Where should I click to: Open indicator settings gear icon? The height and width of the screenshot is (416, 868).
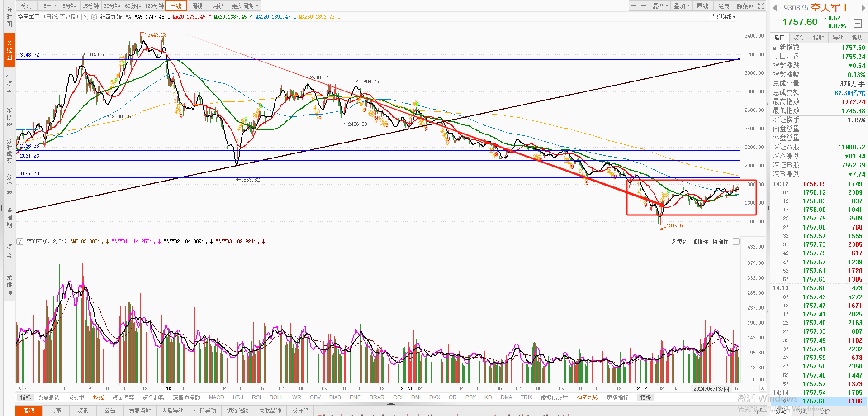point(94,17)
